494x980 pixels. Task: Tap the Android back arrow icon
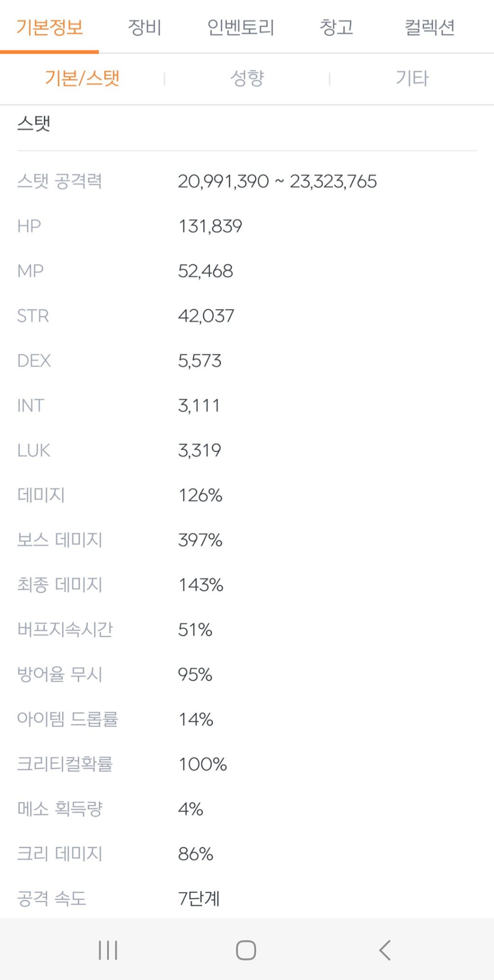(x=384, y=950)
